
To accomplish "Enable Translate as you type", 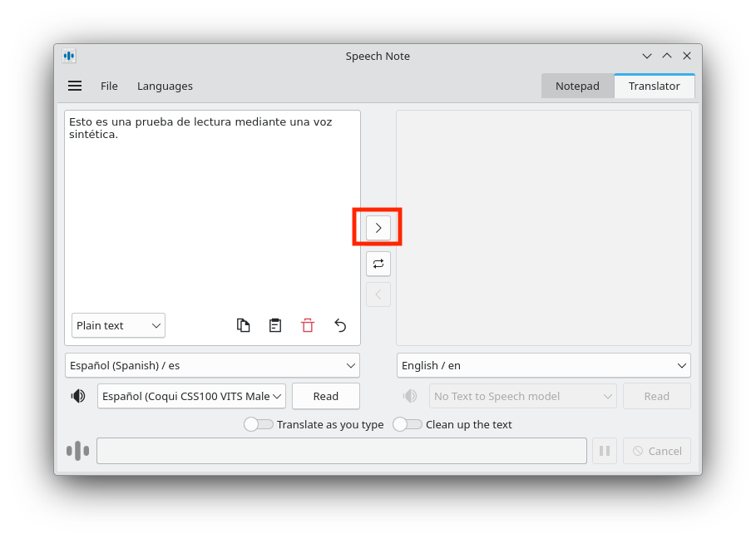I will (259, 424).
